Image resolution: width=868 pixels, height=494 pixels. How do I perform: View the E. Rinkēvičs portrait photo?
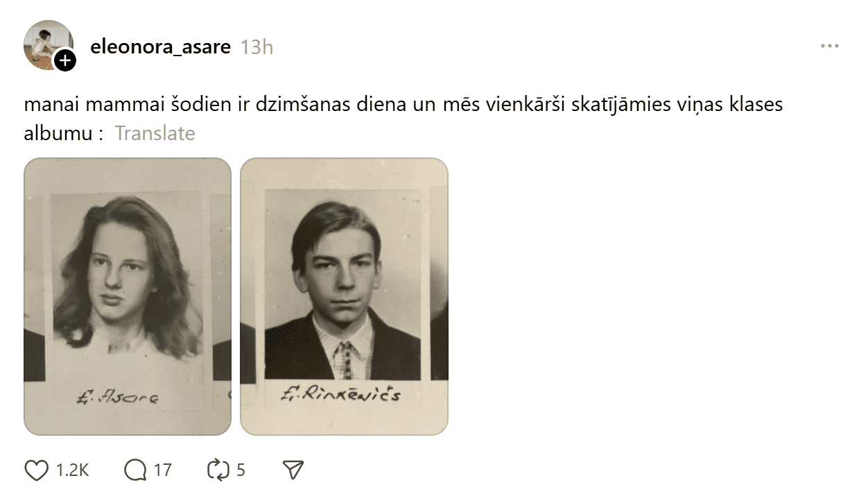coord(344,296)
